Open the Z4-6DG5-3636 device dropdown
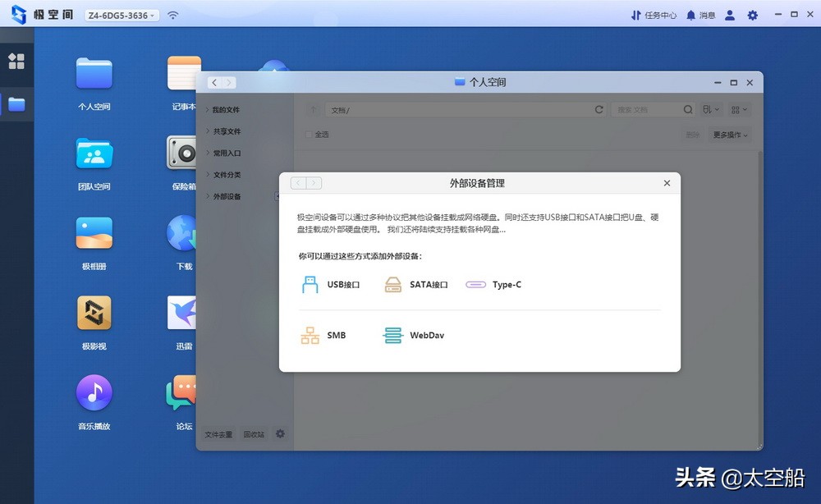This screenshot has width=821, height=504. pyautogui.click(x=122, y=15)
